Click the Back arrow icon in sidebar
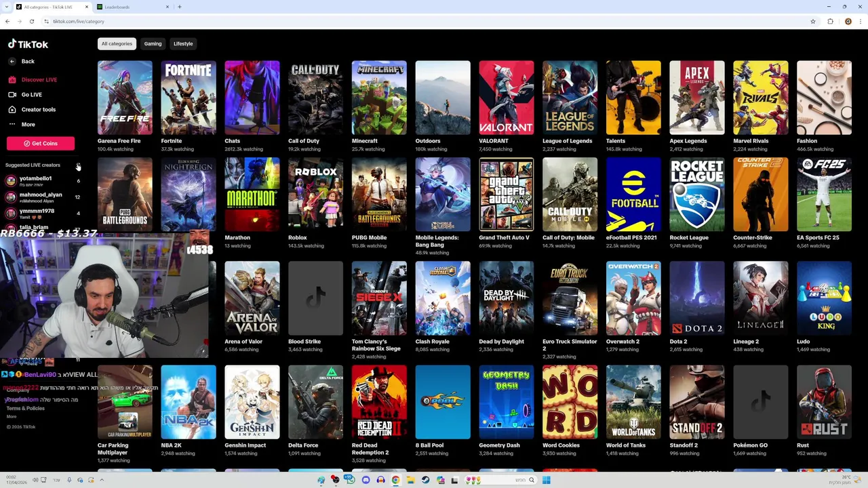Screen dimensions: 868x488 [x=12, y=62]
